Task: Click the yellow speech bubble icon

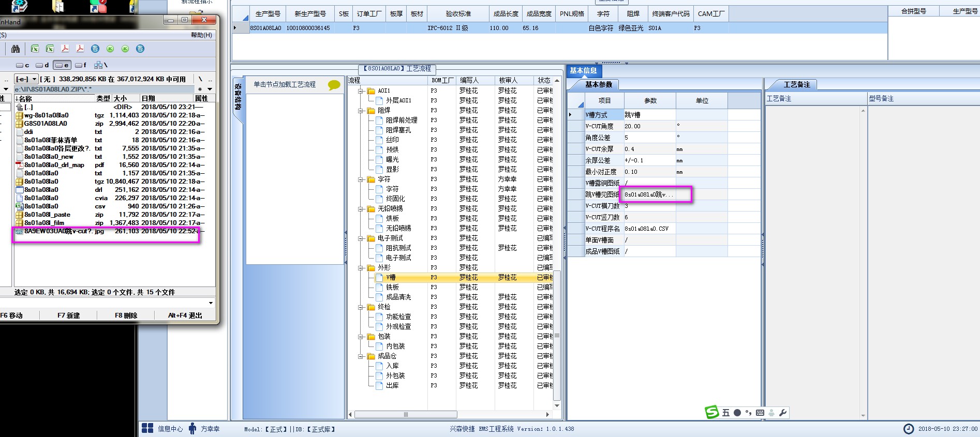Action: click(x=334, y=85)
